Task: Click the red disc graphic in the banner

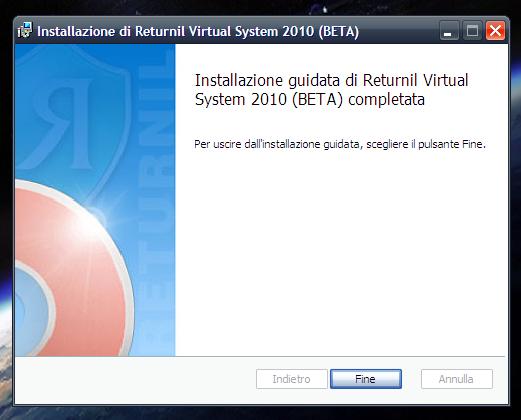Action: coord(77,277)
